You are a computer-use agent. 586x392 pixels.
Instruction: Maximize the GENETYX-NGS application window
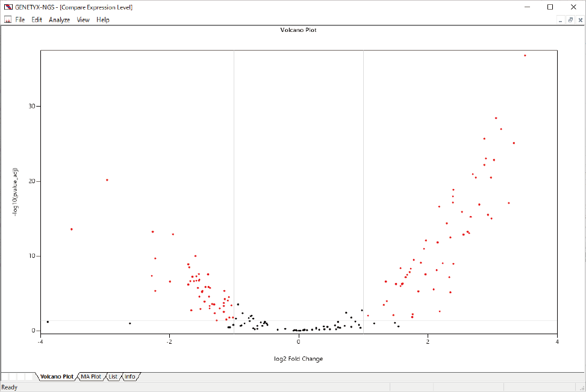550,7
